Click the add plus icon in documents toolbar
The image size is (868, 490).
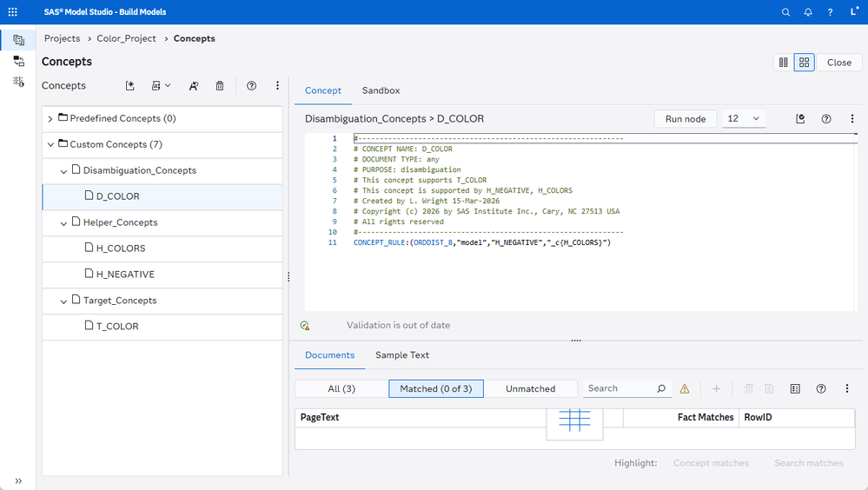click(x=716, y=388)
